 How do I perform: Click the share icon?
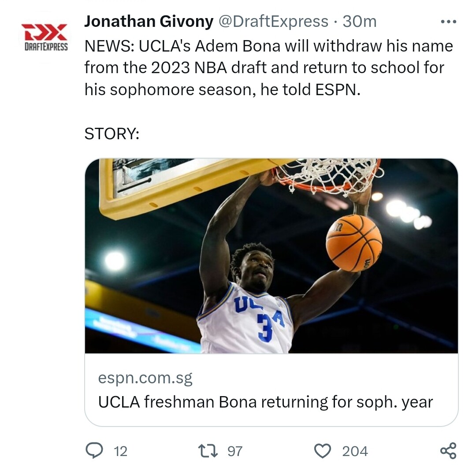coord(448,451)
